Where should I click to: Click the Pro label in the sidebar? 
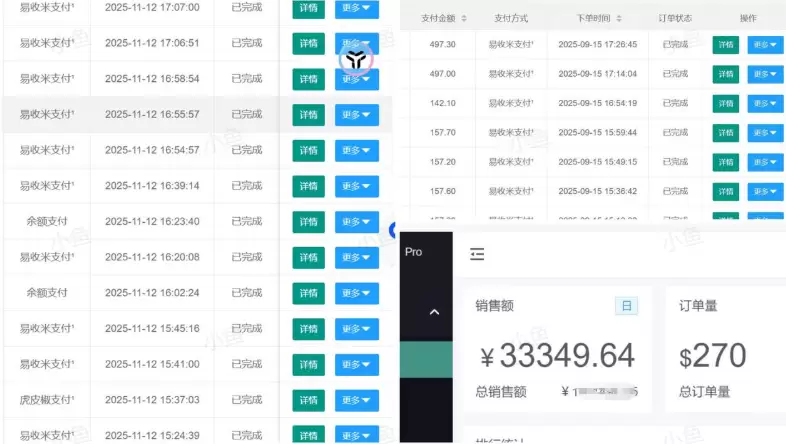(414, 252)
